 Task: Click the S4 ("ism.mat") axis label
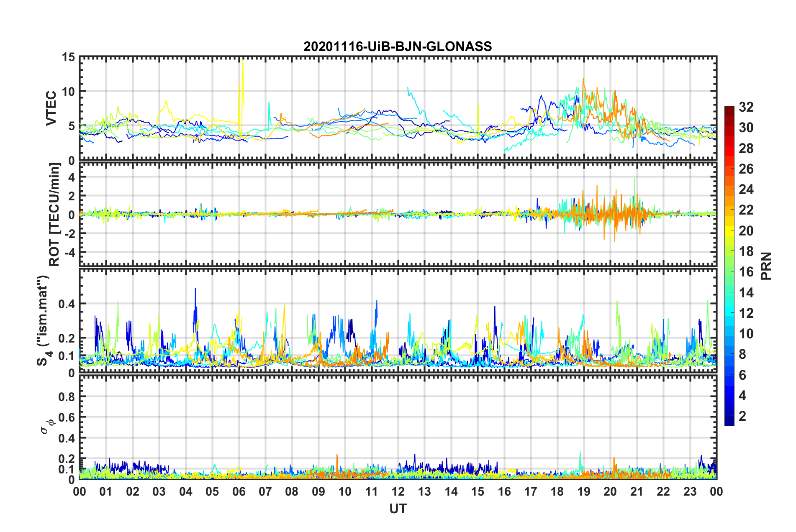44,320
